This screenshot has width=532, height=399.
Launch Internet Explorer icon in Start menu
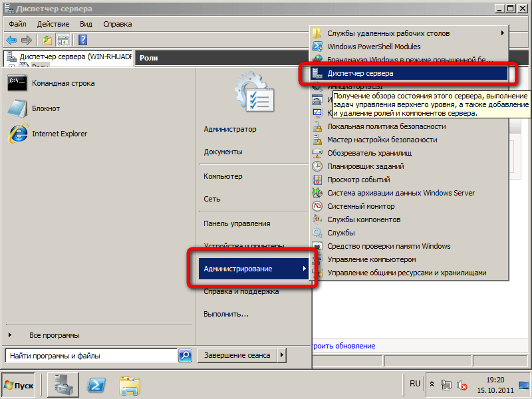pos(18,134)
